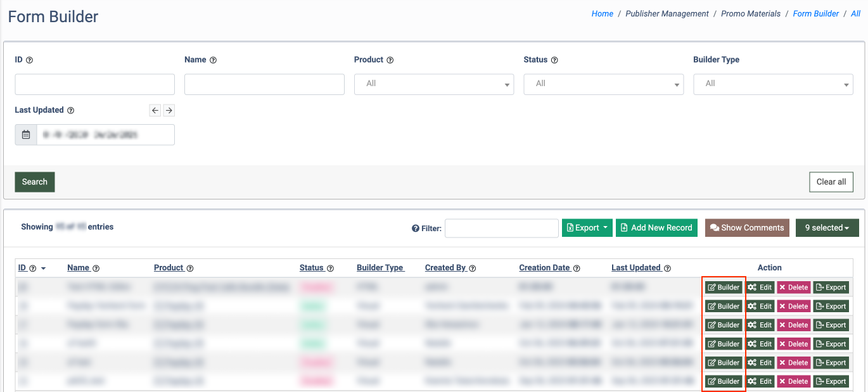
Task: Toggle sort caret next to ID column
Action: point(43,269)
